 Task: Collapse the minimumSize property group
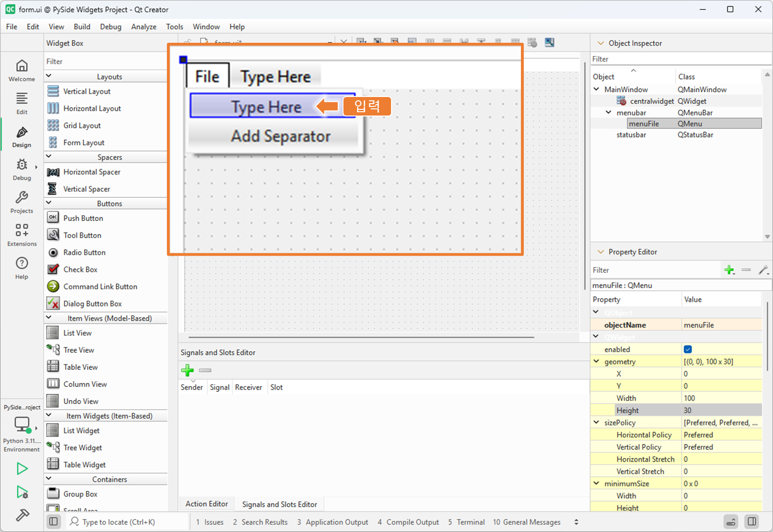point(596,483)
